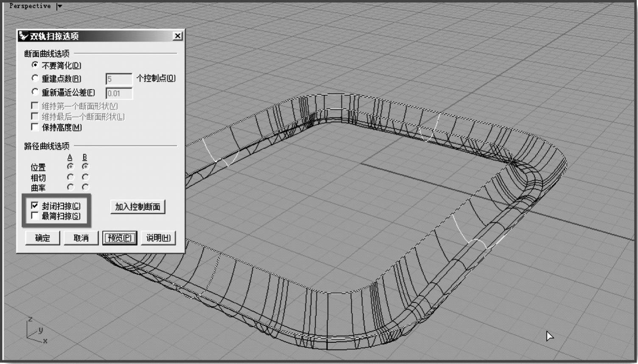Select 曲率 radio for rail A
Viewport: 638px width, 364px height.
(x=70, y=187)
